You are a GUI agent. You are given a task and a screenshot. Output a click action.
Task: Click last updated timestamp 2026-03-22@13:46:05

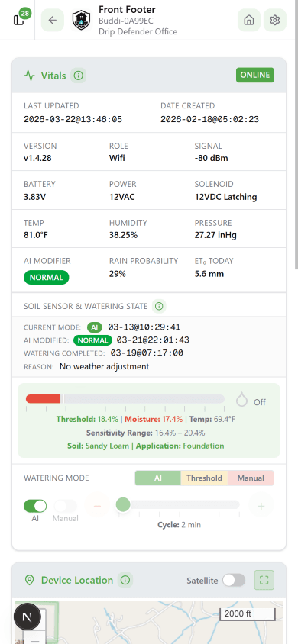pyautogui.click(x=73, y=120)
